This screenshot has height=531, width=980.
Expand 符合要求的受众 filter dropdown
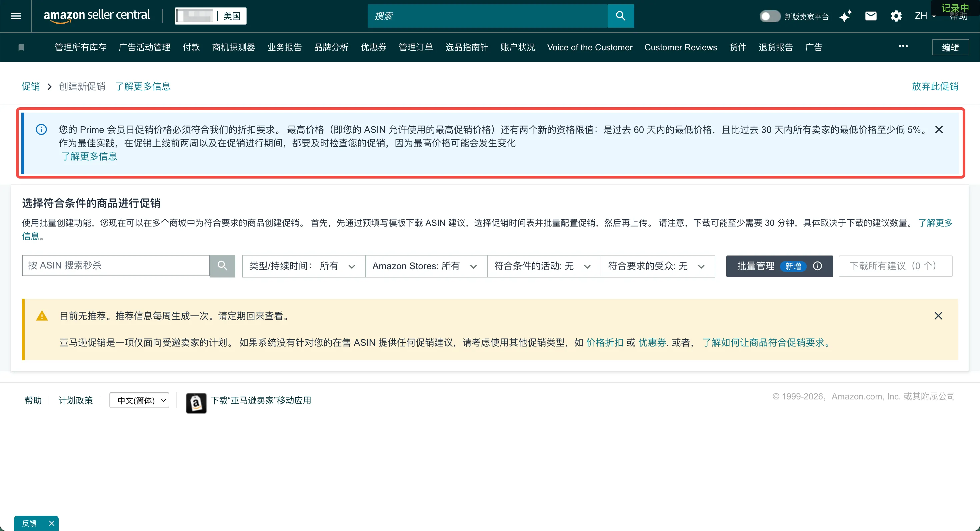point(658,266)
